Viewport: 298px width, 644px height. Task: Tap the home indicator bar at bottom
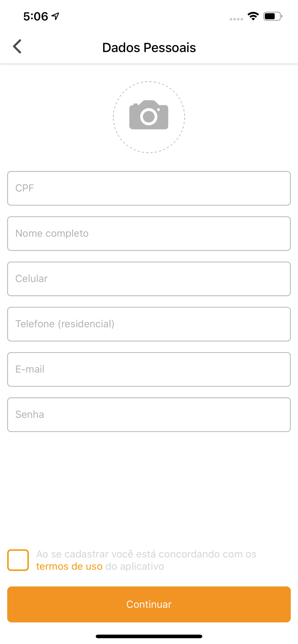coord(149,636)
